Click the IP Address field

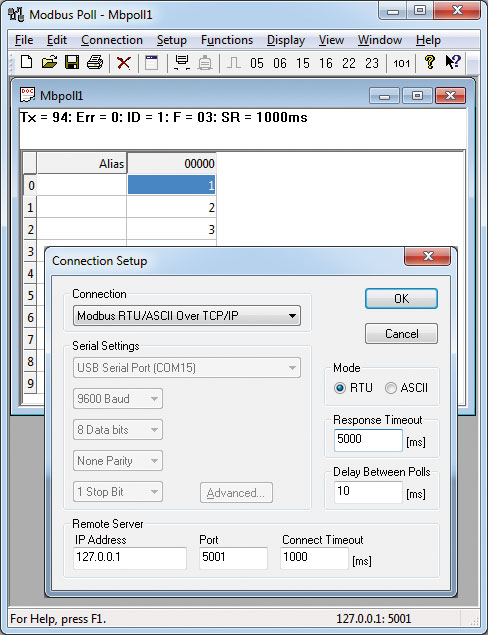pos(130,558)
